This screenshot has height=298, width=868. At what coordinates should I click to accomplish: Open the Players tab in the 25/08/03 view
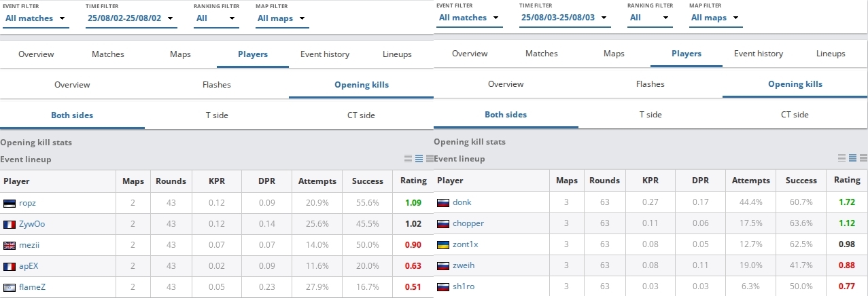pos(687,54)
